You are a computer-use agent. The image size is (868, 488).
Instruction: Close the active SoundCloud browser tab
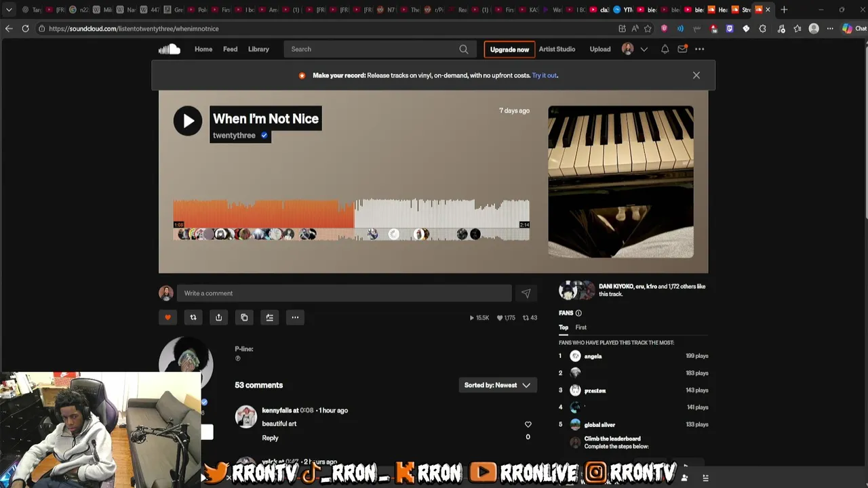click(768, 9)
